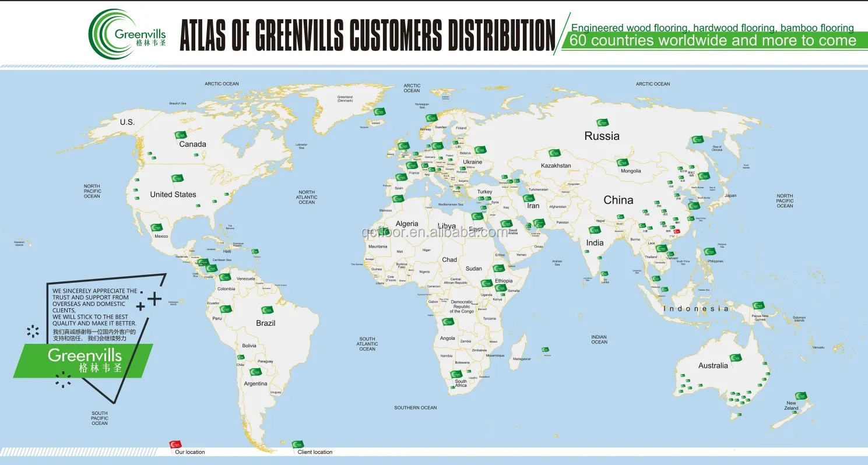Viewport: 868px width, 465px height.
Task: Click the '60 countries worldwide' green banner
Action: (712, 41)
